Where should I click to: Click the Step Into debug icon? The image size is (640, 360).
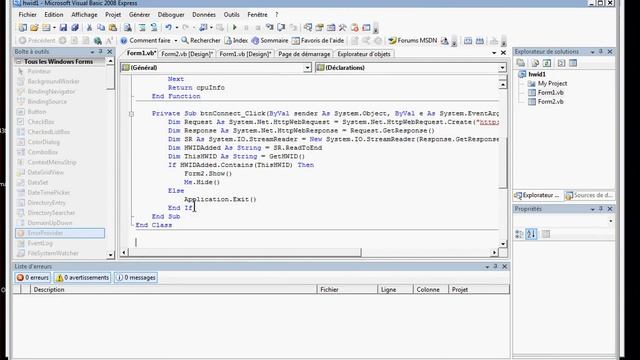(270, 27)
